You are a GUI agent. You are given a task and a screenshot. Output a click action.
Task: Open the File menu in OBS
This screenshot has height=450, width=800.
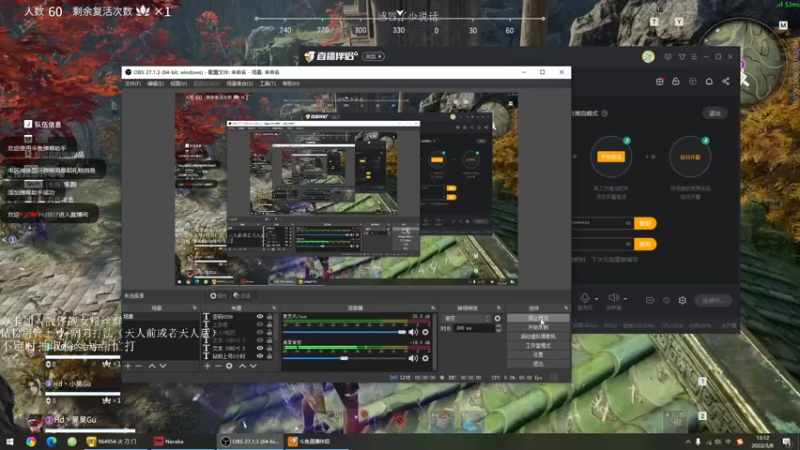[x=133, y=84]
